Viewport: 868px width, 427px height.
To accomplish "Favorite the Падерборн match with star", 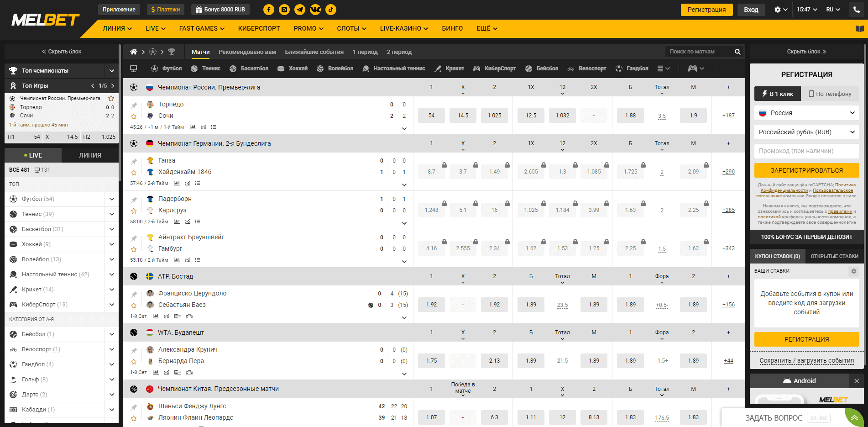I will tap(134, 211).
